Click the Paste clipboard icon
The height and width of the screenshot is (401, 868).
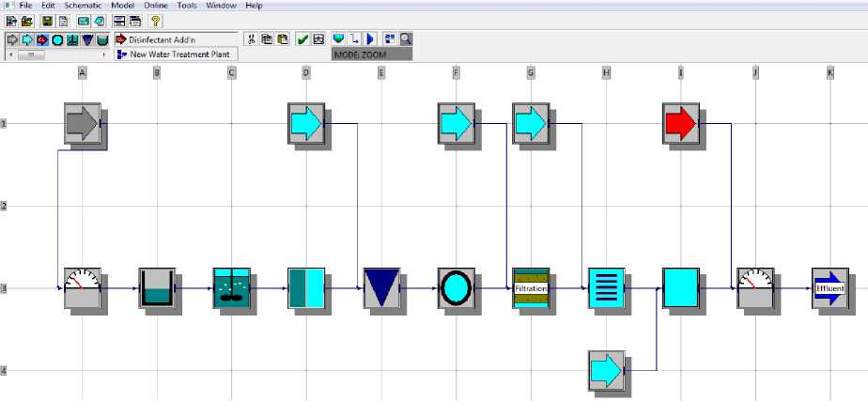(x=283, y=39)
